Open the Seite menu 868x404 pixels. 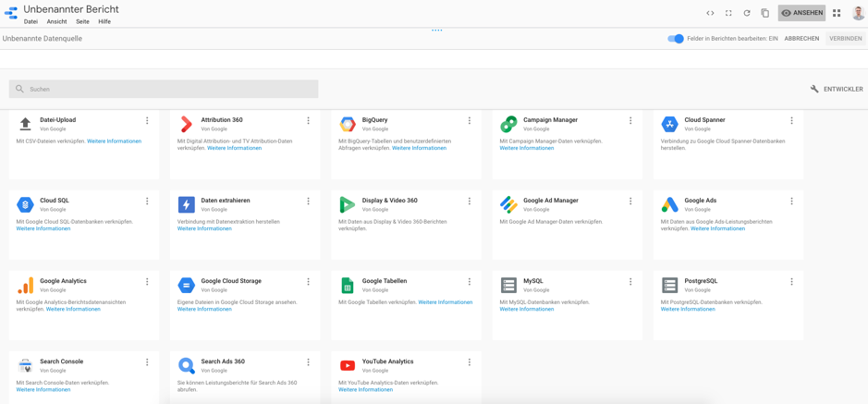(x=82, y=21)
